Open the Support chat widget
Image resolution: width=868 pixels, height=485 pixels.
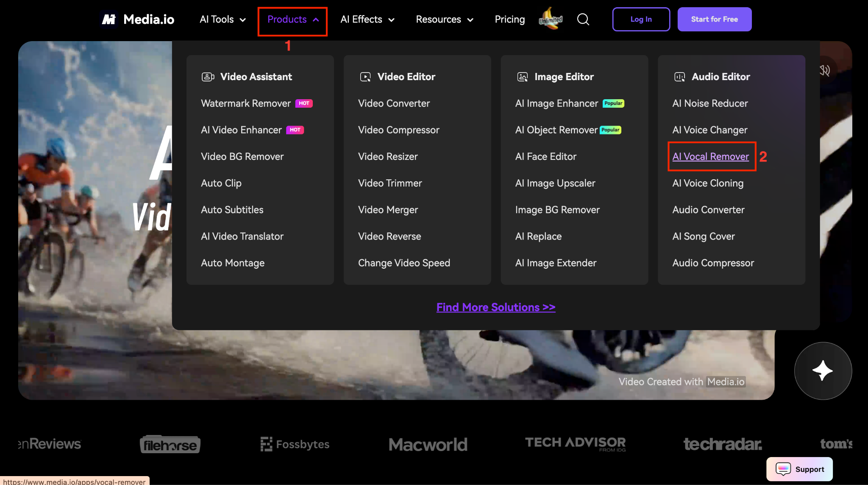[x=799, y=469]
